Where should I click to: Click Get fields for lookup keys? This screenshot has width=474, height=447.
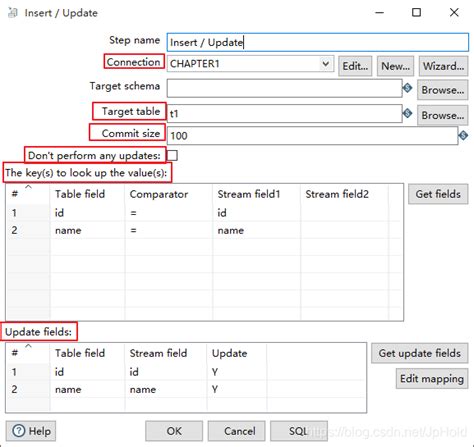(x=438, y=194)
